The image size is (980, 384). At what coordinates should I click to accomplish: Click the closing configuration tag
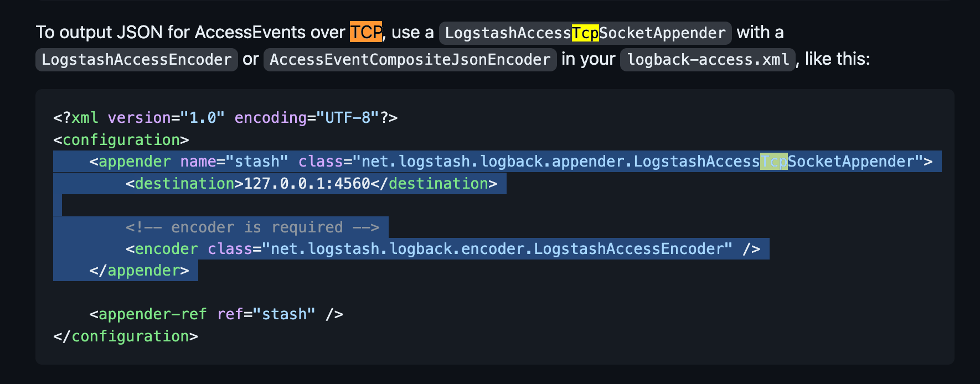tap(126, 336)
